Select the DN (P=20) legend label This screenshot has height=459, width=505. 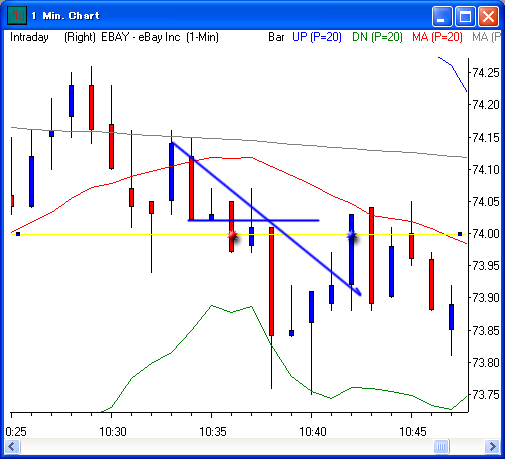click(377, 37)
